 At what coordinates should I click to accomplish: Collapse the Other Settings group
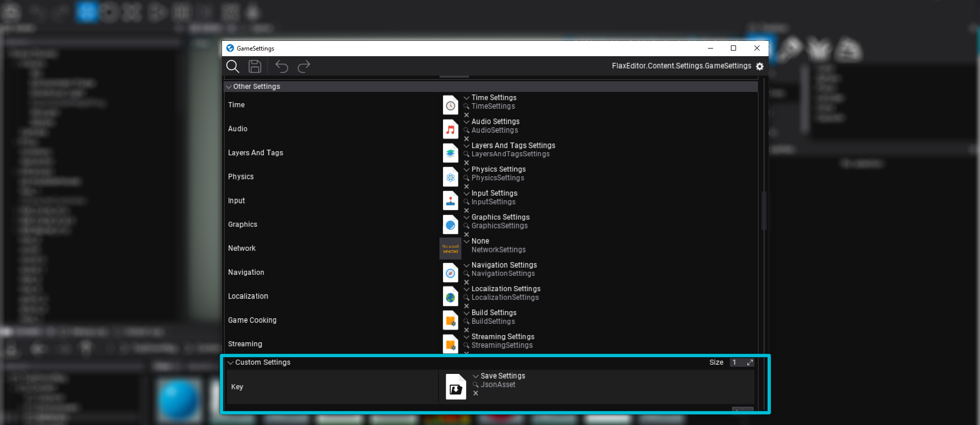coord(229,87)
